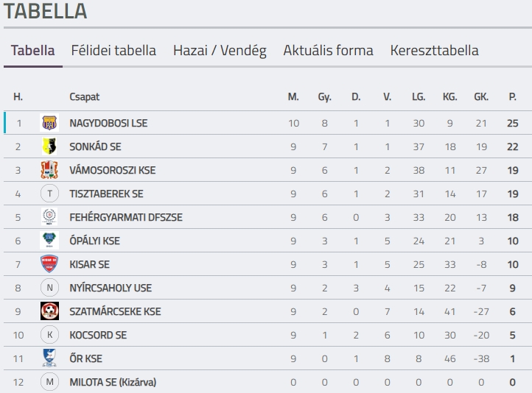Select the Kereszttabella tab
The height and width of the screenshot is (393, 532).
434,51
